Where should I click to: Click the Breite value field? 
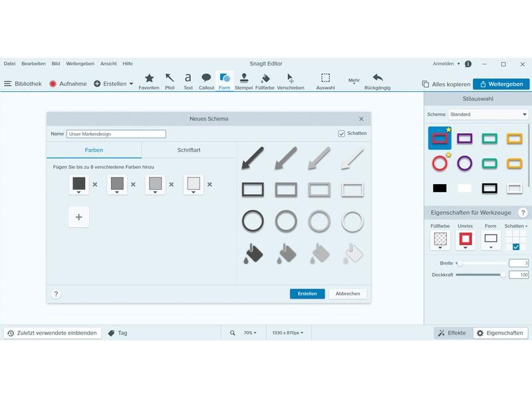point(519,263)
